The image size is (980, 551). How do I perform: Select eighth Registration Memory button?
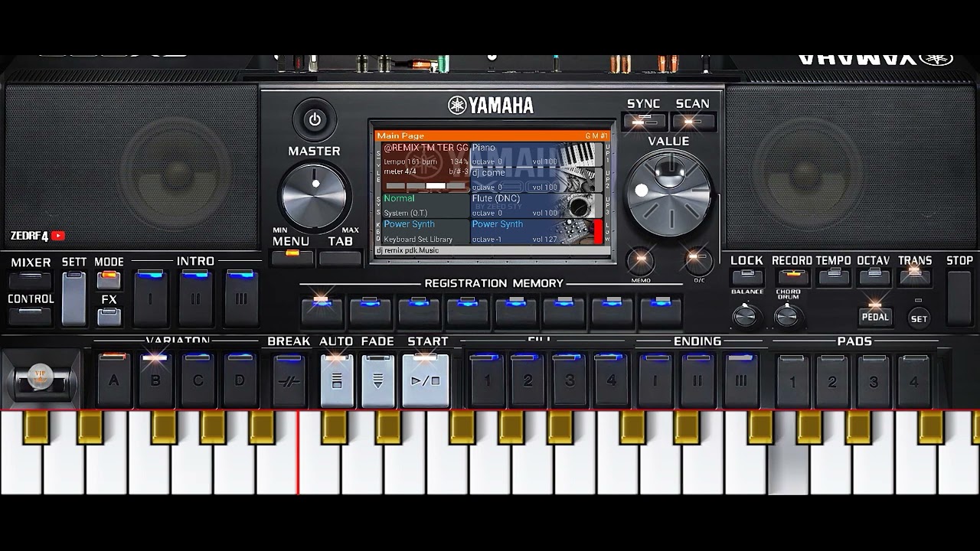click(x=660, y=311)
